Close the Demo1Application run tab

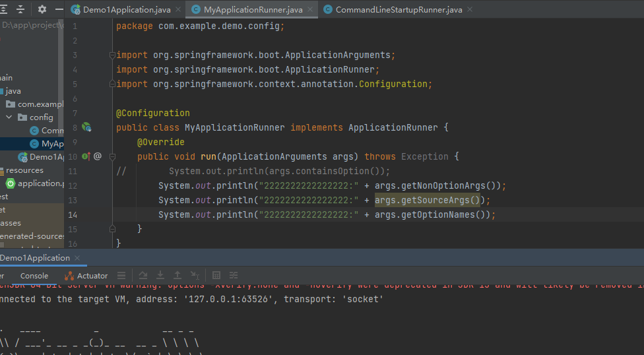pyautogui.click(x=77, y=258)
